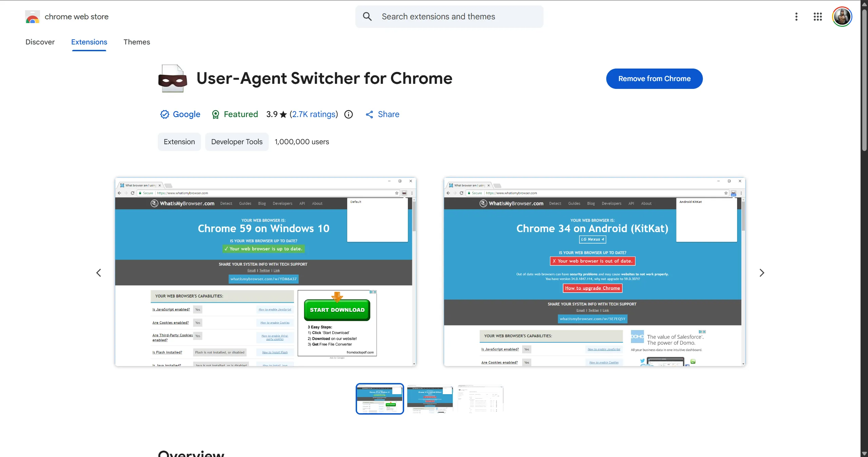Click the Developer Tools category filter
Screen dimensions: 868x457
click(x=237, y=142)
